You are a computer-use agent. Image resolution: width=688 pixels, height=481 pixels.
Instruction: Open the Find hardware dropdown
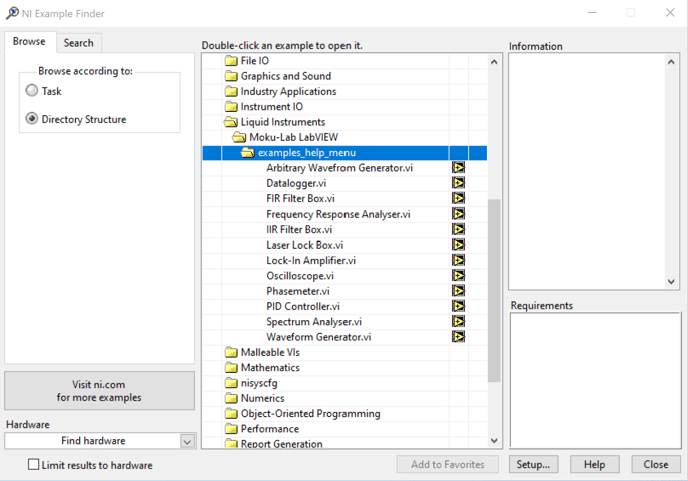pyautogui.click(x=187, y=441)
